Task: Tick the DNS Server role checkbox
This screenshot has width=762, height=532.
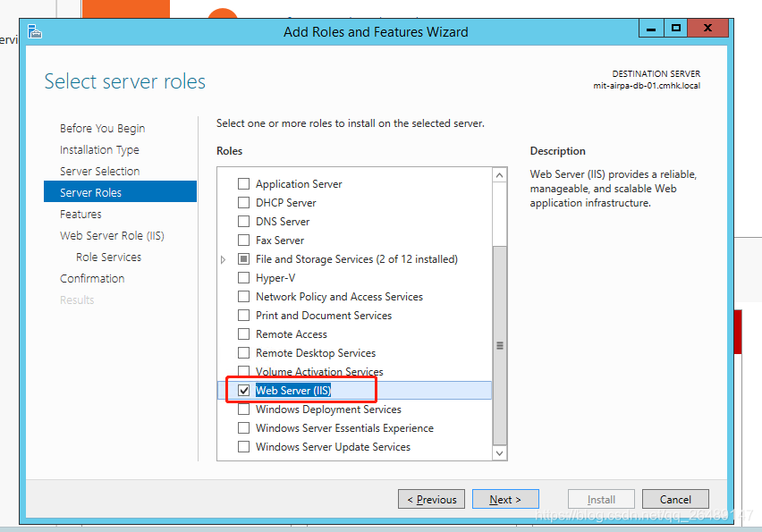Action: click(243, 222)
